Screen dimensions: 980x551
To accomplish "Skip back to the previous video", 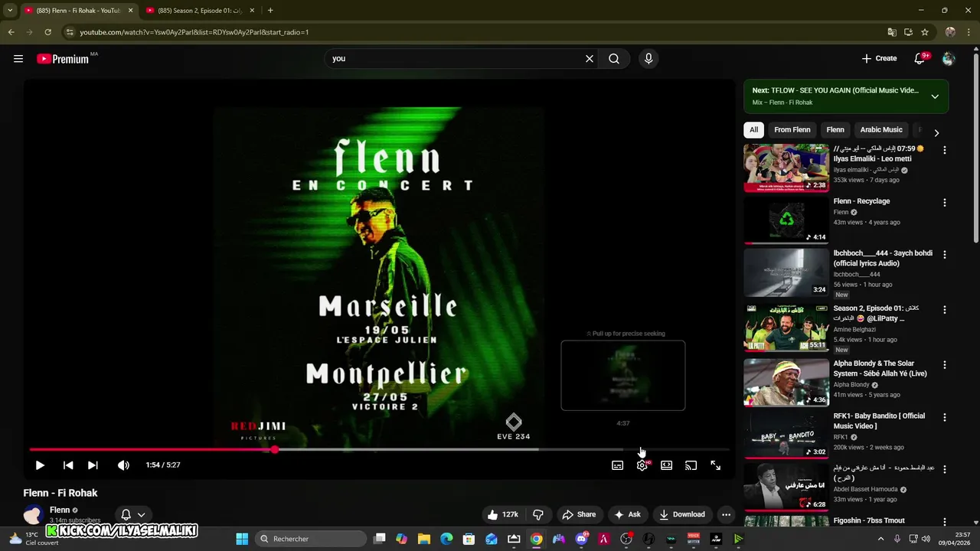I will [68, 465].
